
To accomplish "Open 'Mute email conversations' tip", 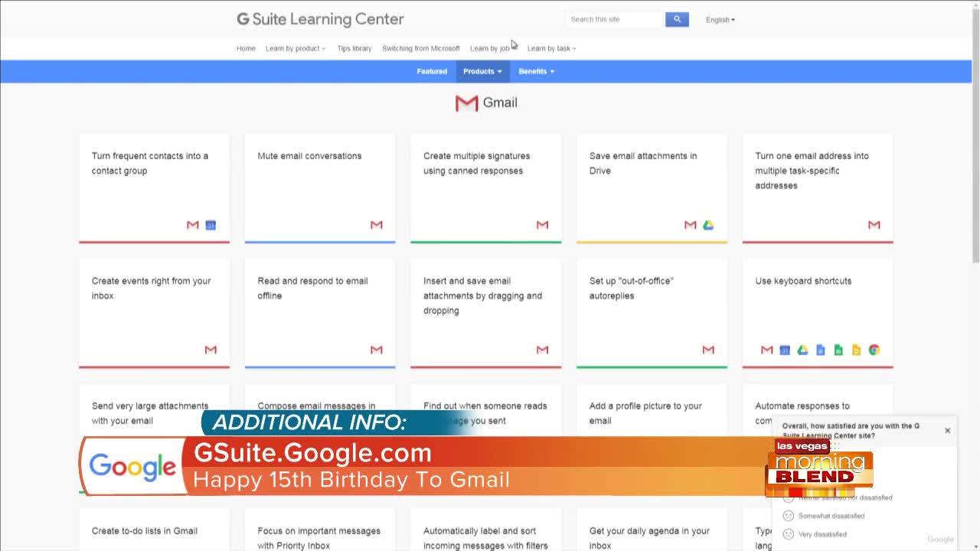I will click(320, 188).
